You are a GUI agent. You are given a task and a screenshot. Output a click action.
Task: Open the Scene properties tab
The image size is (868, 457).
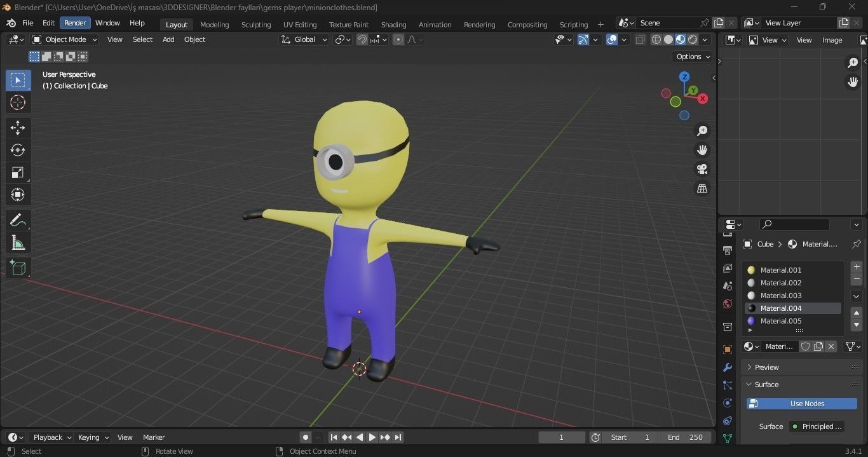(x=728, y=286)
